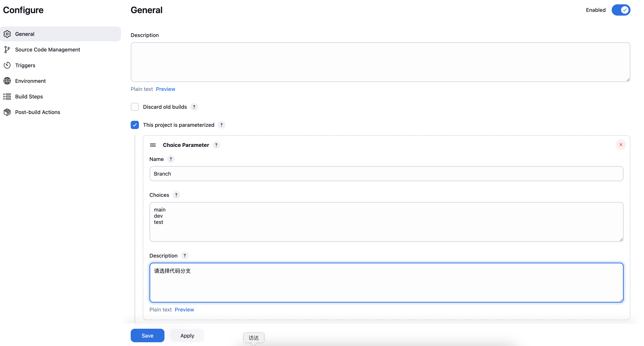The height and width of the screenshot is (346, 644).
Task: Click into the Name field containing Branch
Action: (x=386, y=174)
